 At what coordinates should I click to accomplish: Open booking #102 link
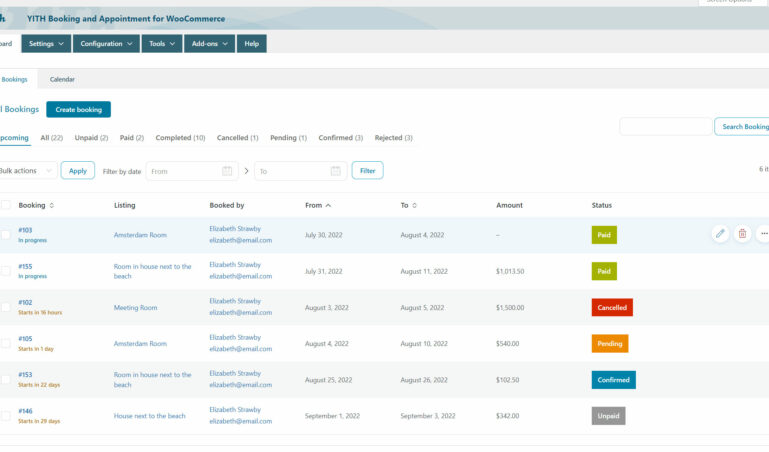pos(25,302)
